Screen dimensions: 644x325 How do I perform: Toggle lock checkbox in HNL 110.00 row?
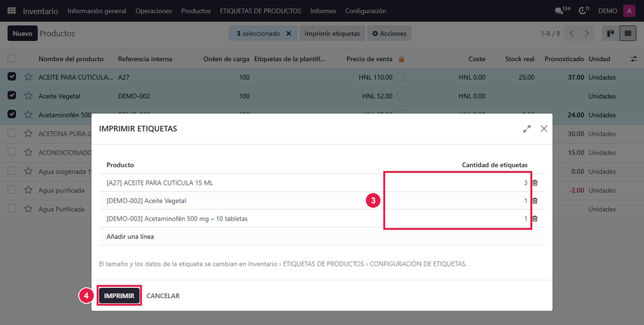pyautogui.click(x=401, y=76)
